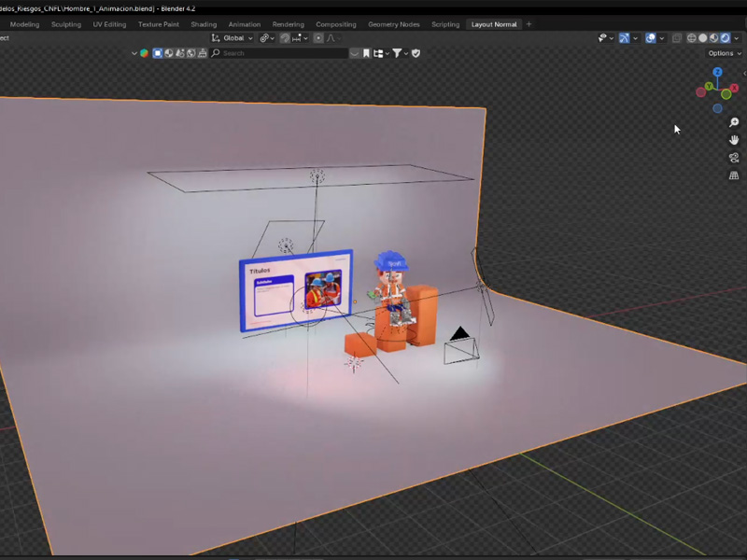This screenshot has width=747, height=560.
Task: Select solid viewport shading mode
Action: 703,38
